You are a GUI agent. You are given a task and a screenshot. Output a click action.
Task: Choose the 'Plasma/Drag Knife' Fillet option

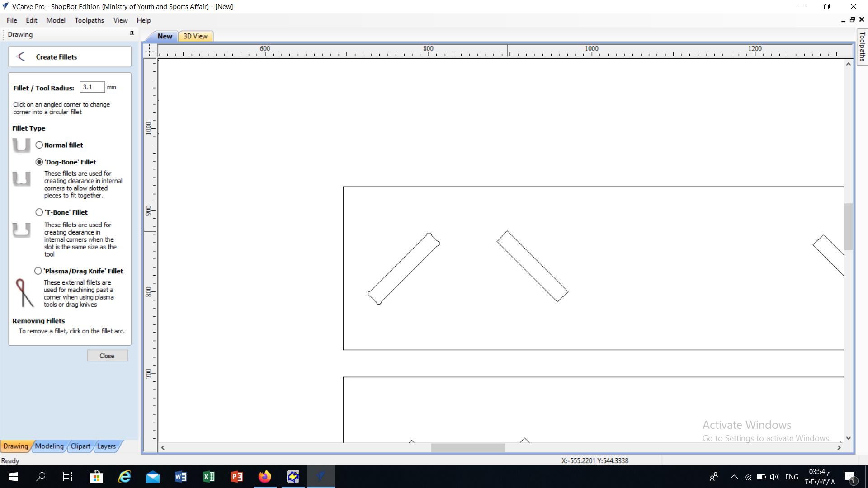[x=38, y=271]
